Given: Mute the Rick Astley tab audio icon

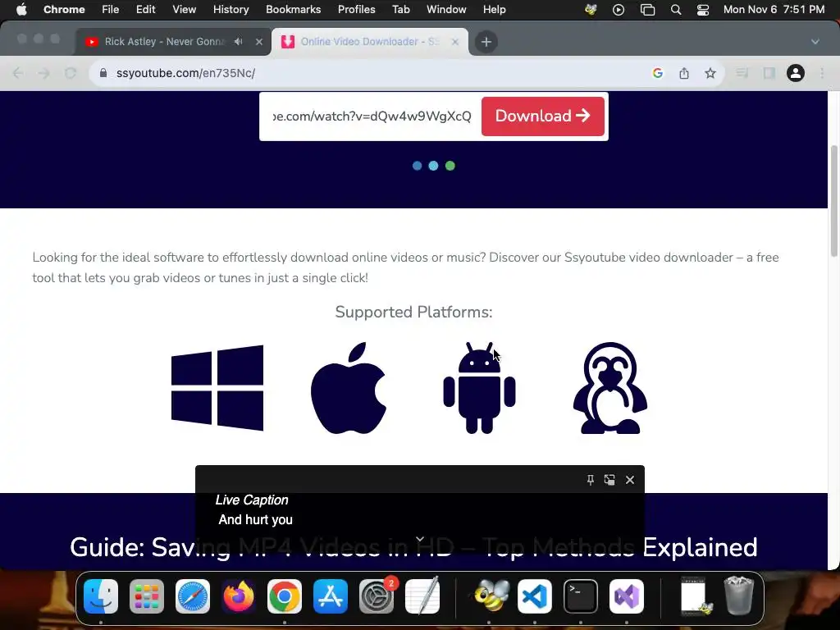Looking at the screenshot, I should 239,42.
